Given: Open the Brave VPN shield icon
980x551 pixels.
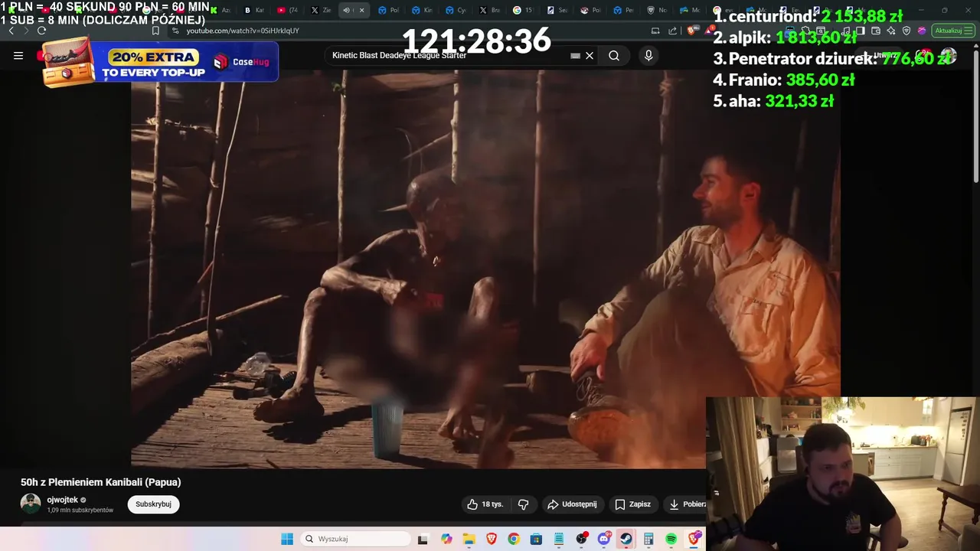Looking at the screenshot, I should coord(906,31).
